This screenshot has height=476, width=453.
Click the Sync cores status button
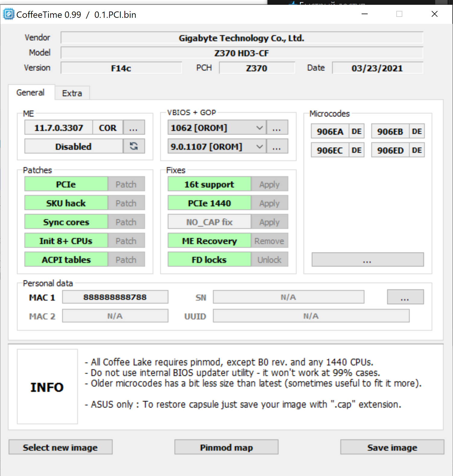point(66,222)
